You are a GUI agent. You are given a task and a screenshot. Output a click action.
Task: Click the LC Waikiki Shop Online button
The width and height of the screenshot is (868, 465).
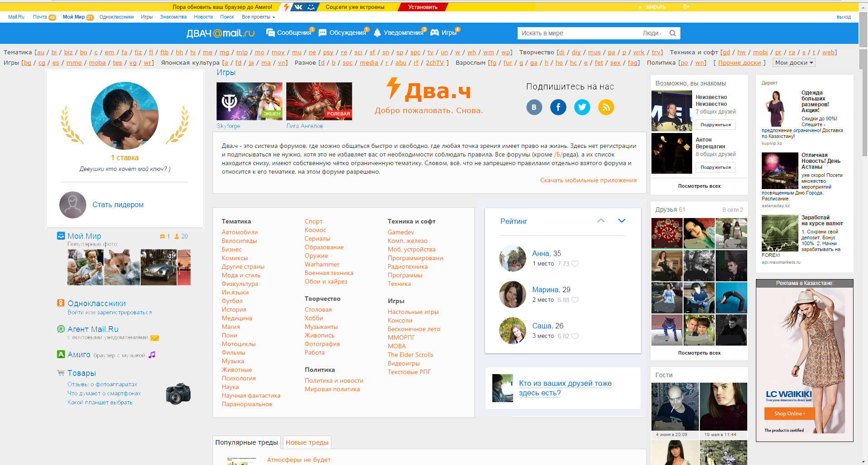point(791,413)
